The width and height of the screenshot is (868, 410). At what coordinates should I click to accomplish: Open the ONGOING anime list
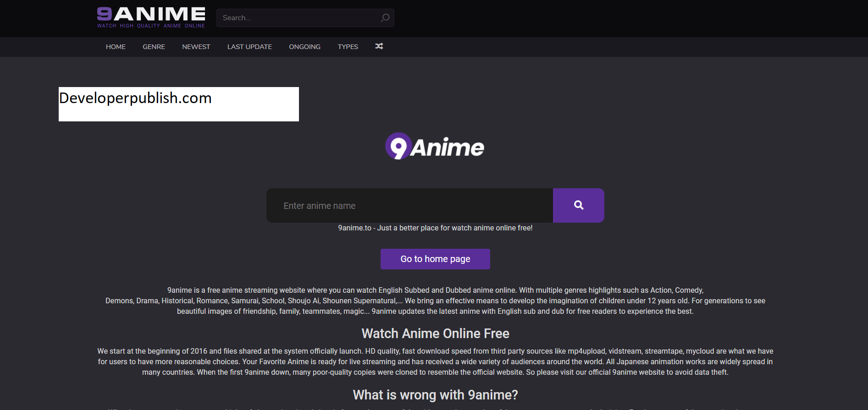point(304,47)
